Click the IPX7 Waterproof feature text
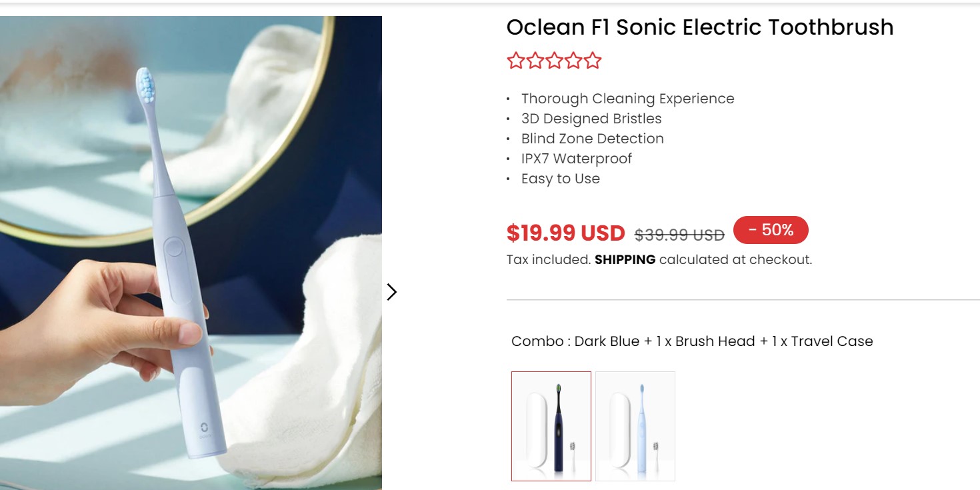 pyautogui.click(x=576, y=159)
